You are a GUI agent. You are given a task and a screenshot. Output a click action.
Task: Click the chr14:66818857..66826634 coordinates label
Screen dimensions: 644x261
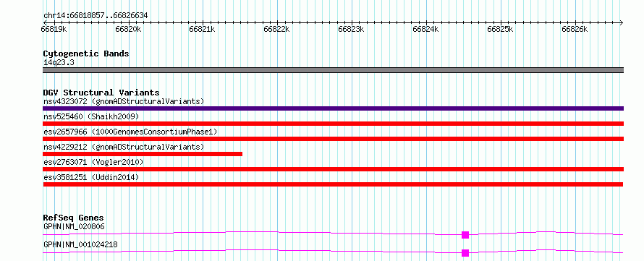click(96, 16)
